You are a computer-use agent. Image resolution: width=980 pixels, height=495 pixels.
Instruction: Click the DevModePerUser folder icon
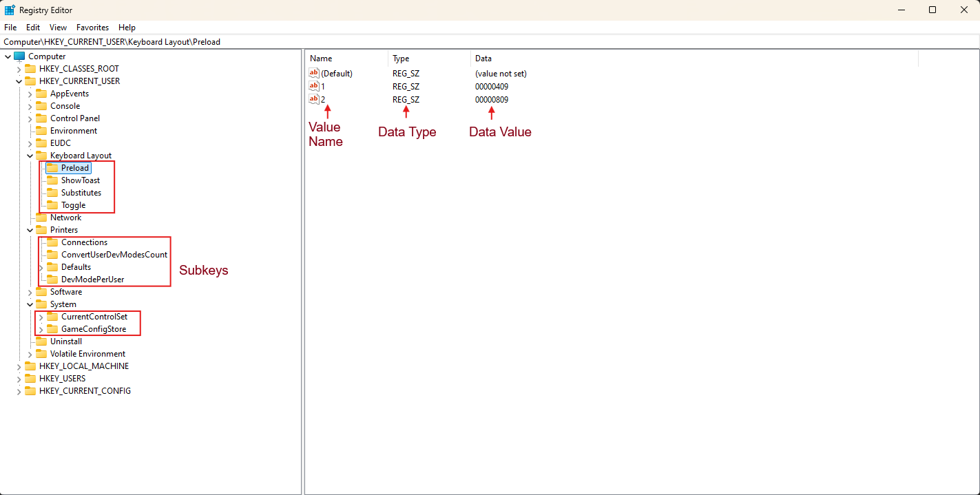pyautogui.click(x=52, y=280)
